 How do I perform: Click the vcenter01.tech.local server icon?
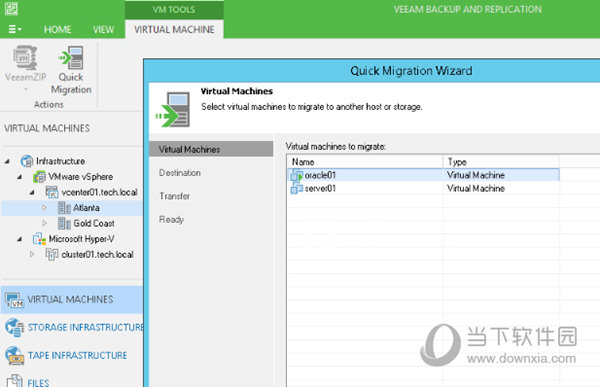point(52,192)
